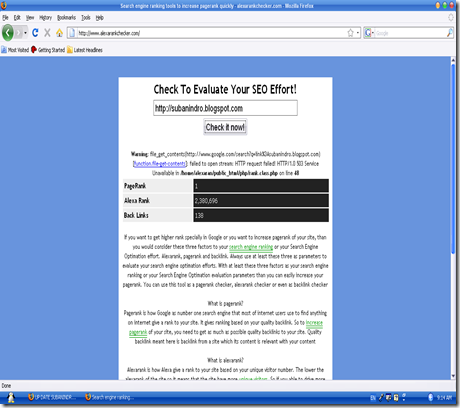
Task: Click the Done status bar text
Action: coord(6,386)
